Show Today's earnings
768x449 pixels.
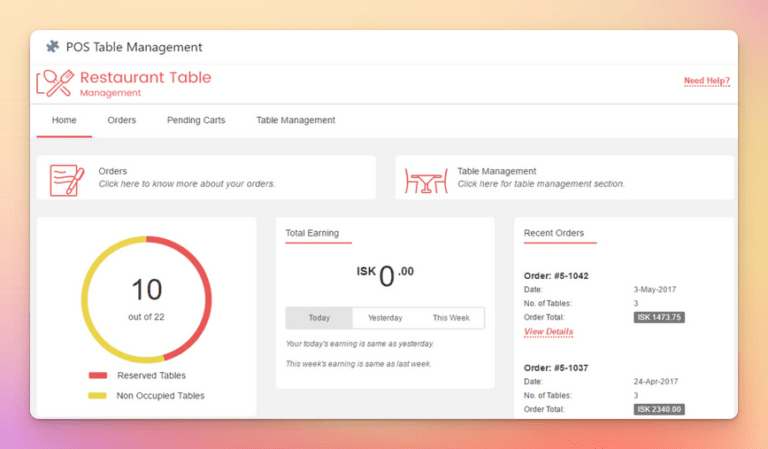click(x=319, y=318)
